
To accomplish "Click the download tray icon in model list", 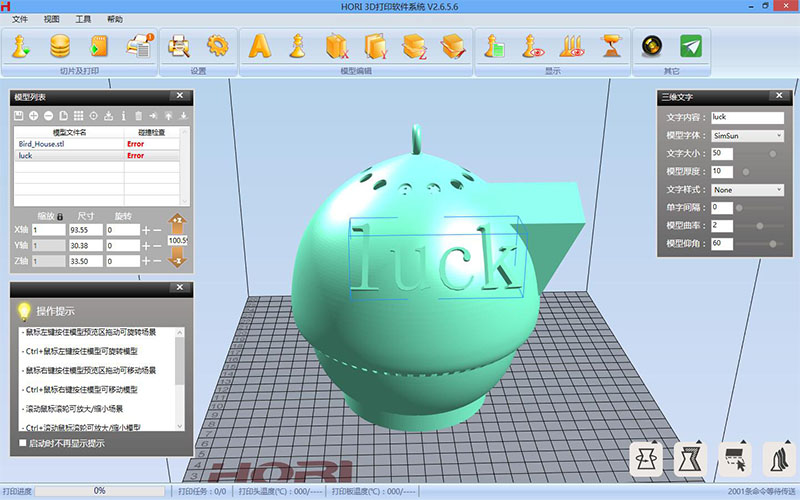I will click(108, 116).
